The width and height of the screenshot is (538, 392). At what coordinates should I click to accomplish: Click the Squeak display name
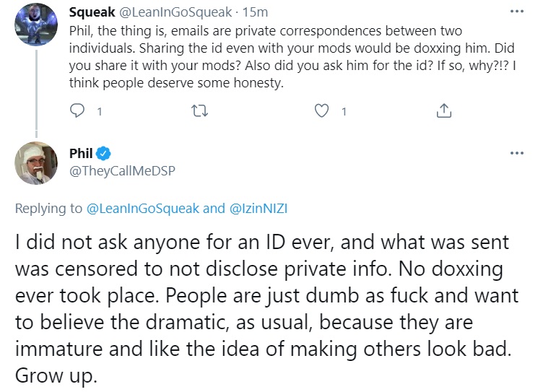pyautogui.click(x=92, y=12)
